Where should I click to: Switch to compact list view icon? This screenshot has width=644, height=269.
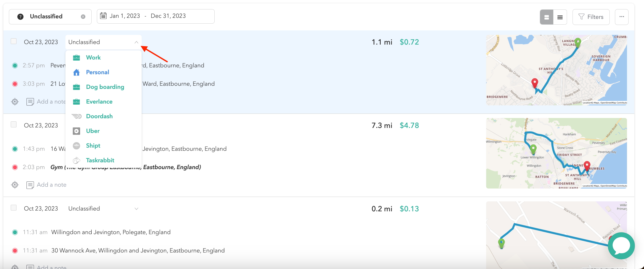tap(560, 17)
